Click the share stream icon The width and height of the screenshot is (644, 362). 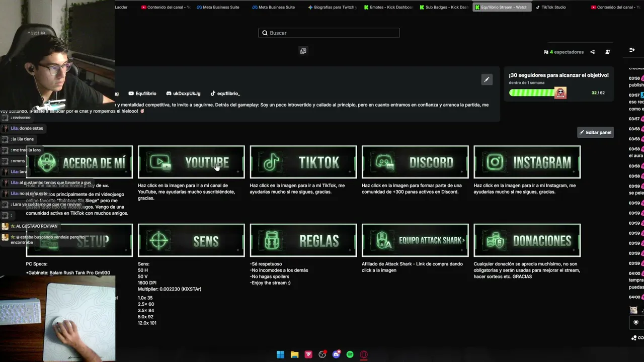[x=592, y=52]
